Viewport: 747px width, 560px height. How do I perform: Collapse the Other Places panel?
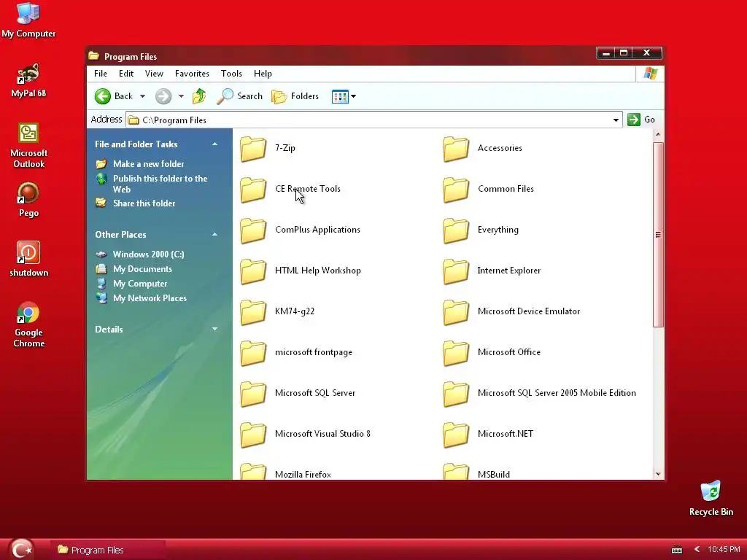[215, 234]
